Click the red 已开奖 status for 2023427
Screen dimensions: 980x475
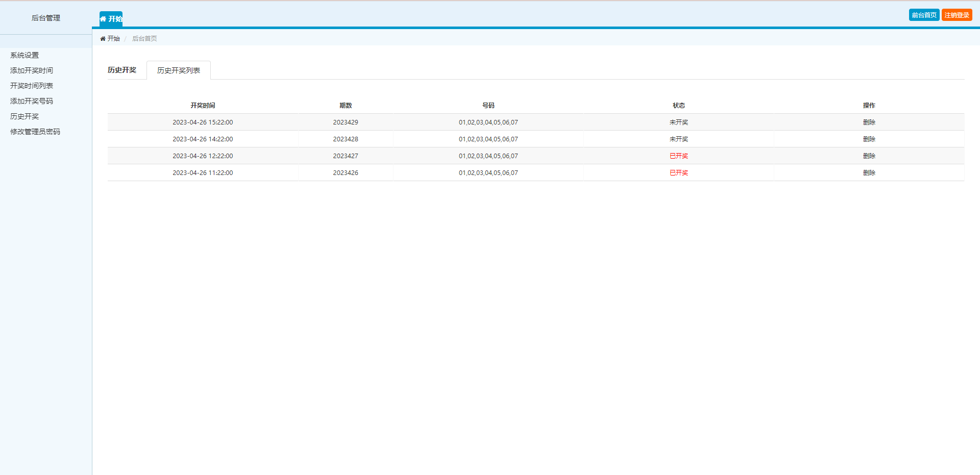678,156
